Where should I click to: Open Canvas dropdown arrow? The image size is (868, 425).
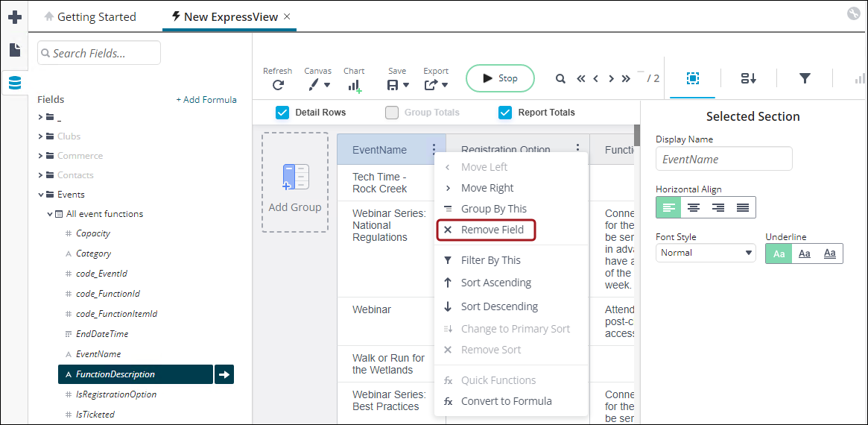coord(326,85)
